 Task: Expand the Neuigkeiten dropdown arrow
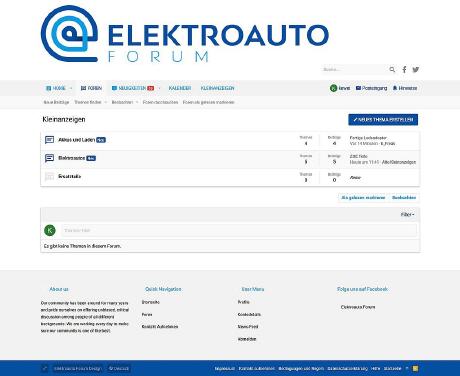159,88
